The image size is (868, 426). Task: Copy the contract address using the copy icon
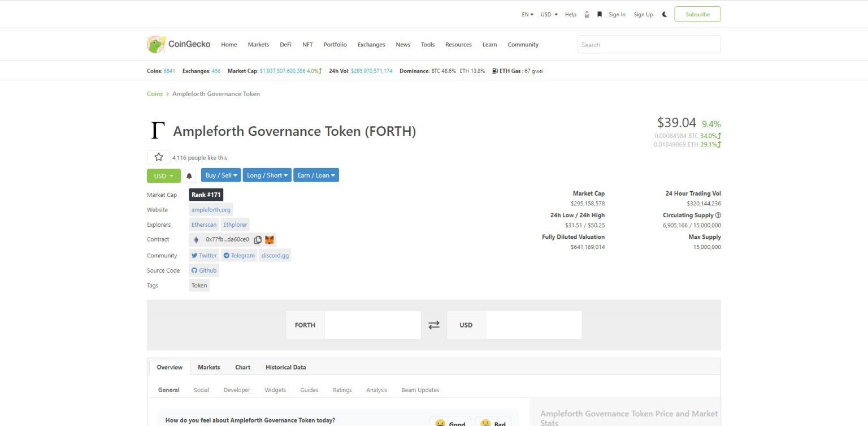pyautogui.click(x=258, y=239)
